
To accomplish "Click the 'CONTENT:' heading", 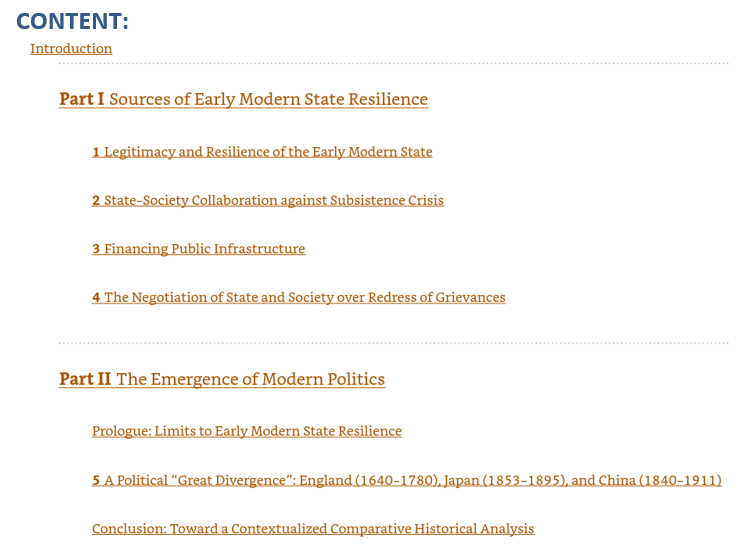I will (x=72, y=20).
